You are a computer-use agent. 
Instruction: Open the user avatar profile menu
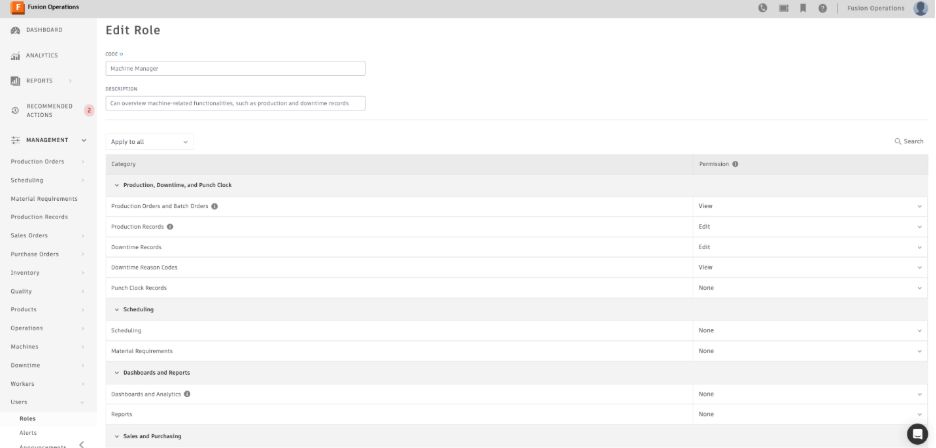tap(920, 8)
